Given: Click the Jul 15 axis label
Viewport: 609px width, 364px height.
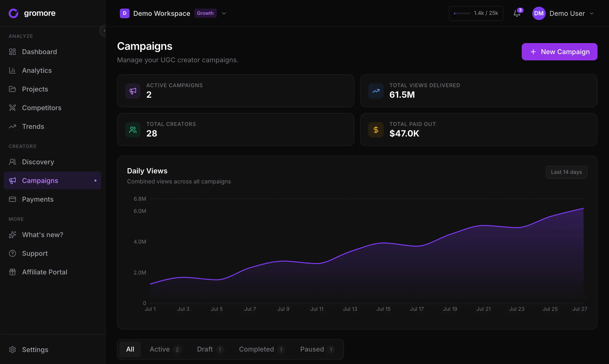Looking at the screenshot, I should pyautogui.click(x=383, y=309).
